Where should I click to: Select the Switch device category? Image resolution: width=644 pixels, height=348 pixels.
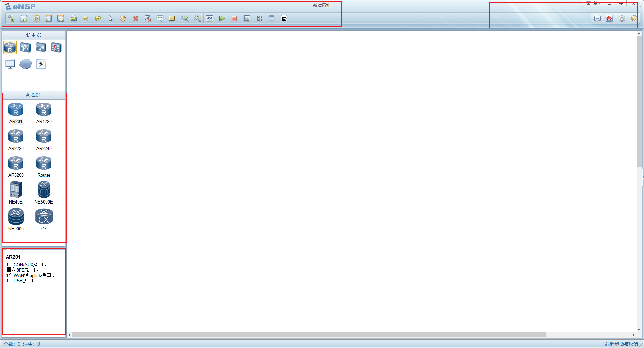pyautogui.click(x=25, y=48)
